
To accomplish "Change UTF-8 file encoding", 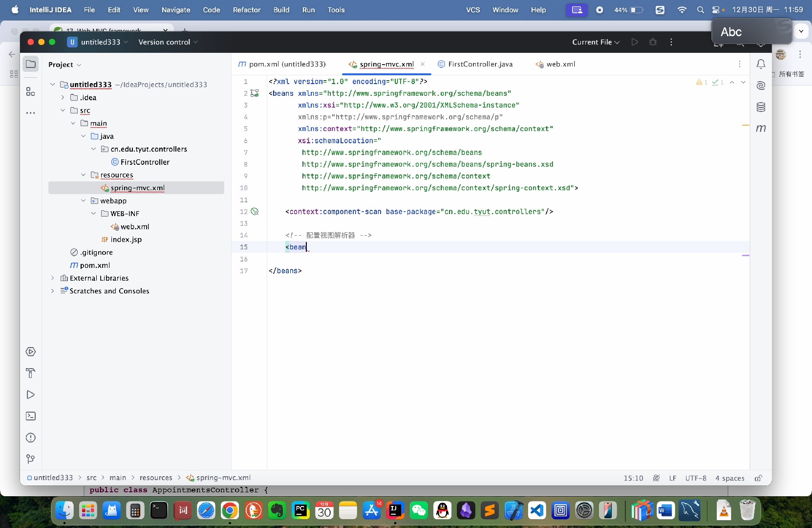I will [696, 478].
